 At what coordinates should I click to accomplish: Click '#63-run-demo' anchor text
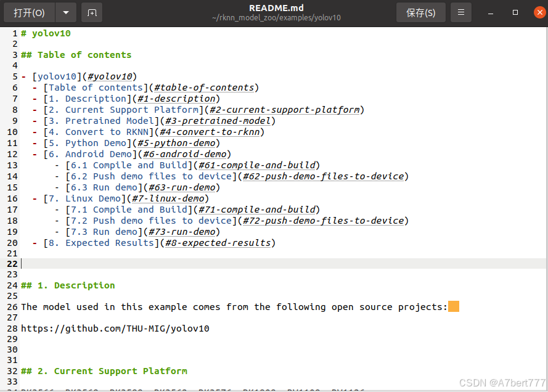182,187
